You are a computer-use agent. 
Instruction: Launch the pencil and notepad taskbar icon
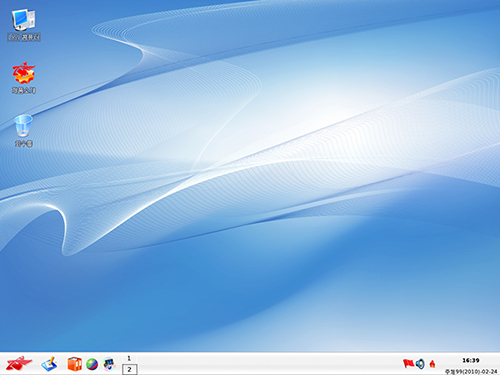49,364
